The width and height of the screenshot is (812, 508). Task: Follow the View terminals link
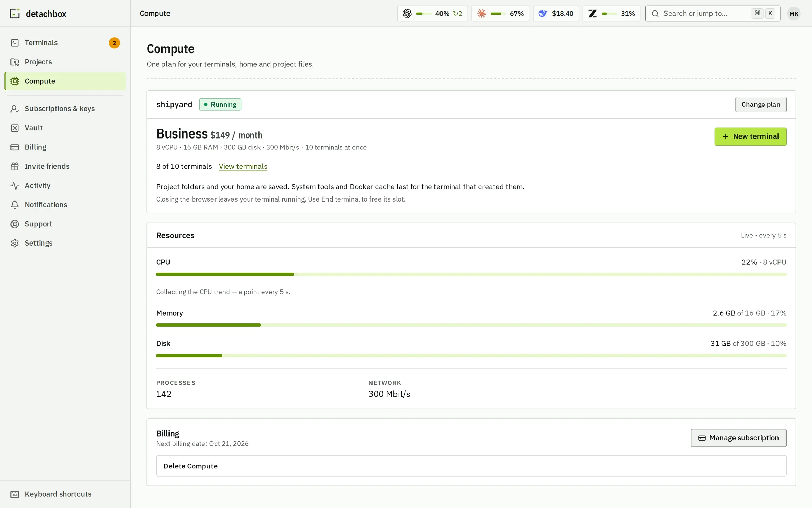(x=243, y=166)
